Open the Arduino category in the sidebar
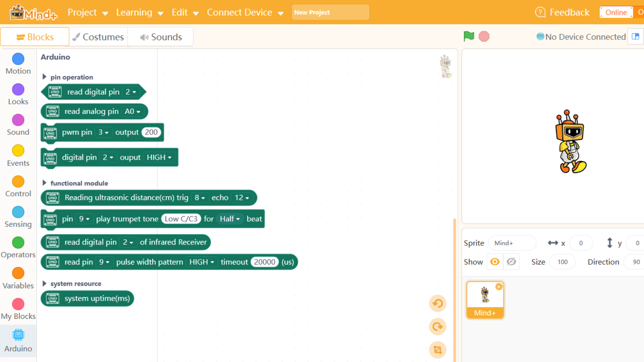This screenshot has width=644, height=362. 18,341
